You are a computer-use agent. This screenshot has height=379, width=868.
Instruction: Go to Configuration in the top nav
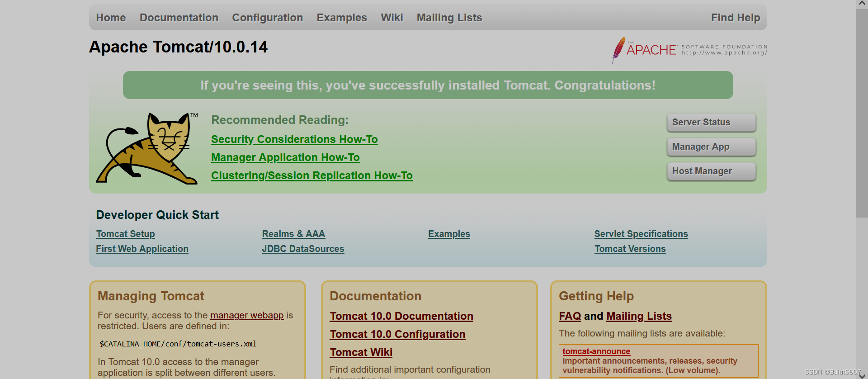point(268,18)
